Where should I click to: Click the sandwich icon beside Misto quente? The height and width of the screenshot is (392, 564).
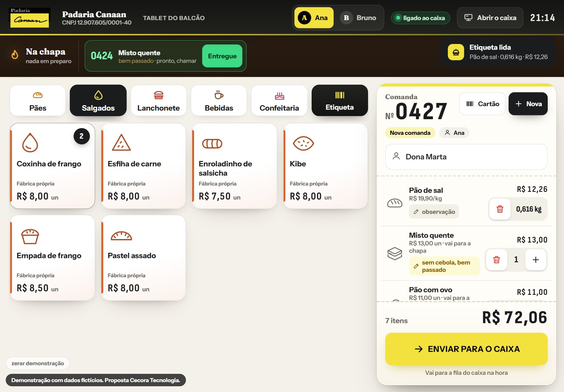point(394,253)
